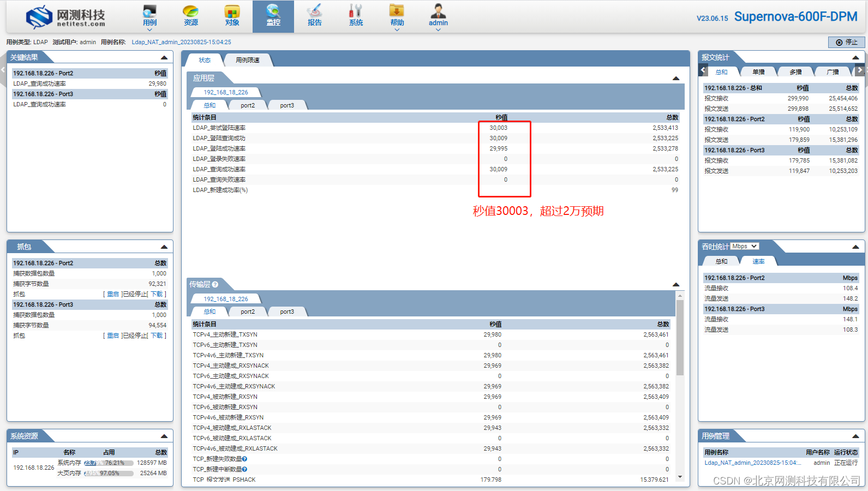Click 传输层 table scrollbar thumb
The height and width of the screenshot is (491, 868).
680,337
